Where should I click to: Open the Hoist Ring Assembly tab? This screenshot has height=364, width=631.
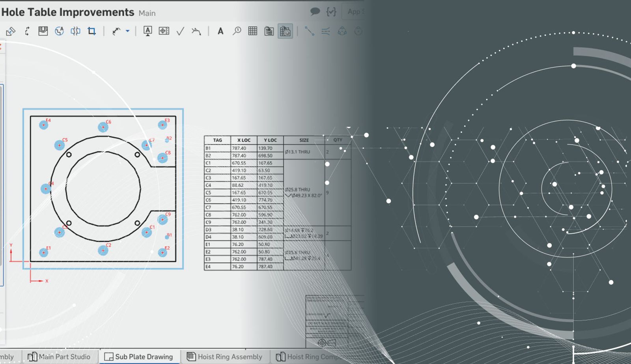coord(225,357)
